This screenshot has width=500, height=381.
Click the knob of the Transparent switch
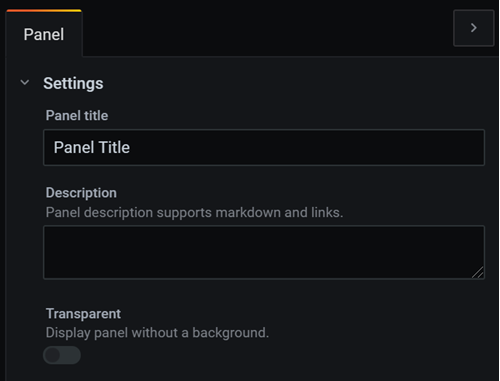pyautogui.click(x=53, y=355)
